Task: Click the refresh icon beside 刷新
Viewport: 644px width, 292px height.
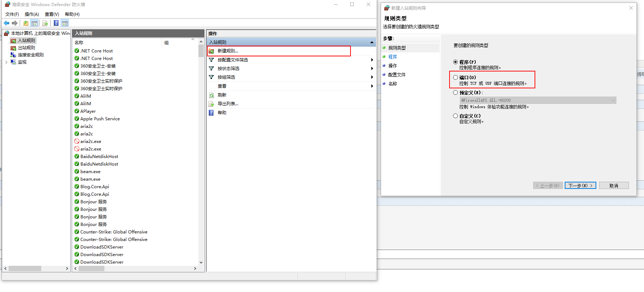Action: [x=211, y=95]
